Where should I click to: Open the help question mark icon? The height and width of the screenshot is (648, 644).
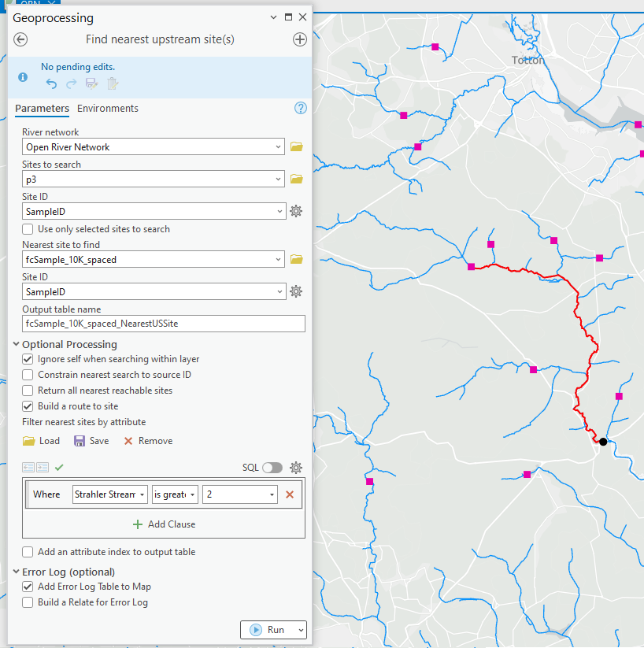pos(300,108)
